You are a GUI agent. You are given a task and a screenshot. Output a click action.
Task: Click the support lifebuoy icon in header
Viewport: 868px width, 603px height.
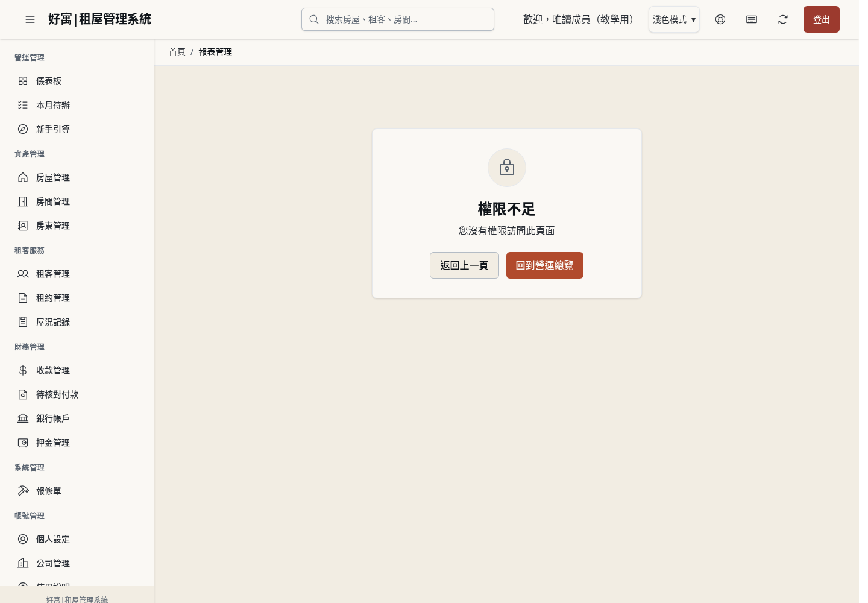[x=720, y=19]
